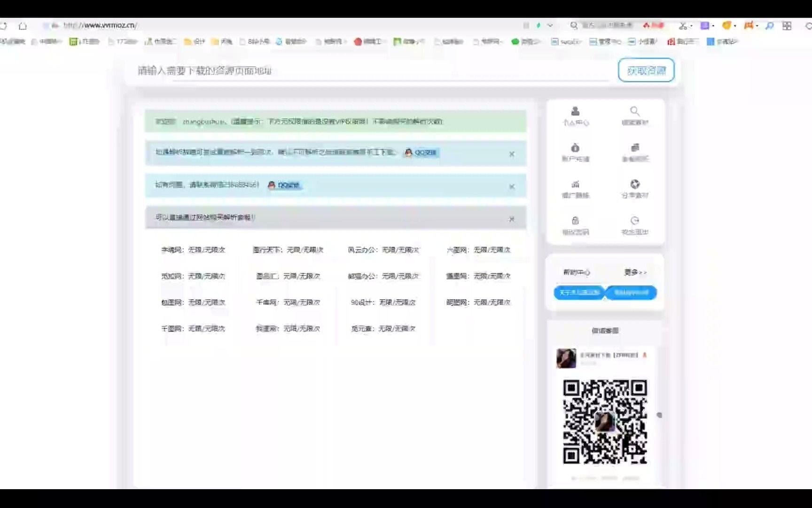Close the gray package purchase notice
Viewport: 812px width, 508px height.
(x=512, y=219)
